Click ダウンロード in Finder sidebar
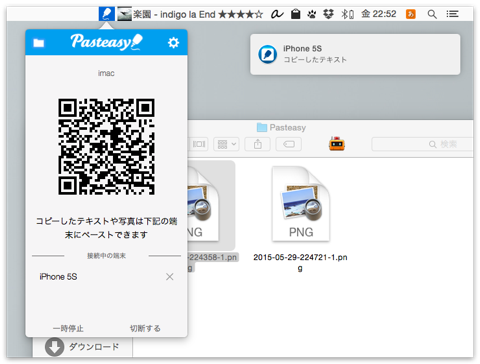The height and width of the screenshot is (364, 480). 94,347
